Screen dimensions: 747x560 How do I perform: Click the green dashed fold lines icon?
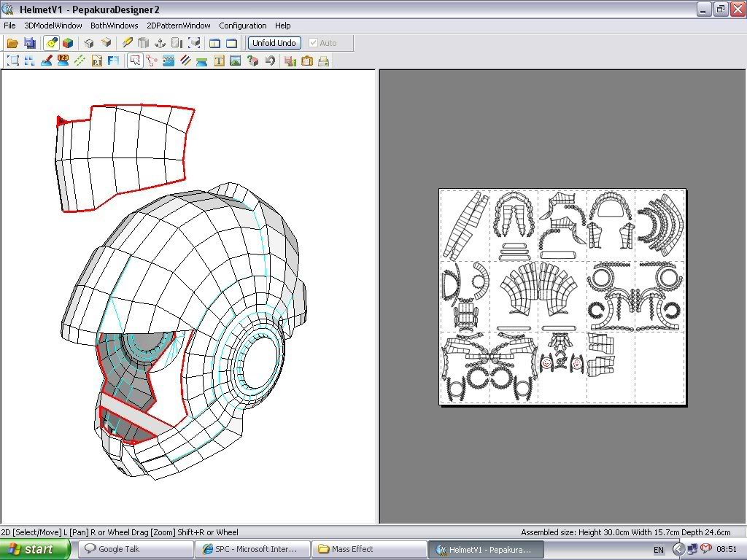point(80,61)
